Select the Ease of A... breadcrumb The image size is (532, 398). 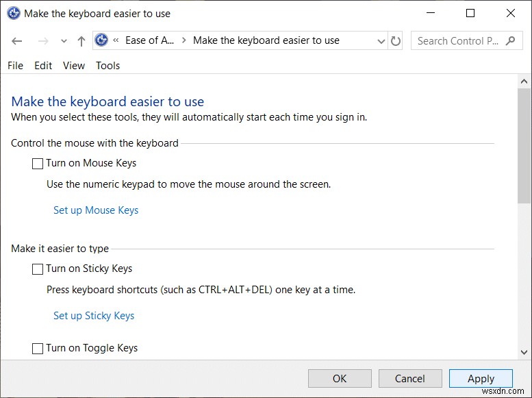pos(149,40)
